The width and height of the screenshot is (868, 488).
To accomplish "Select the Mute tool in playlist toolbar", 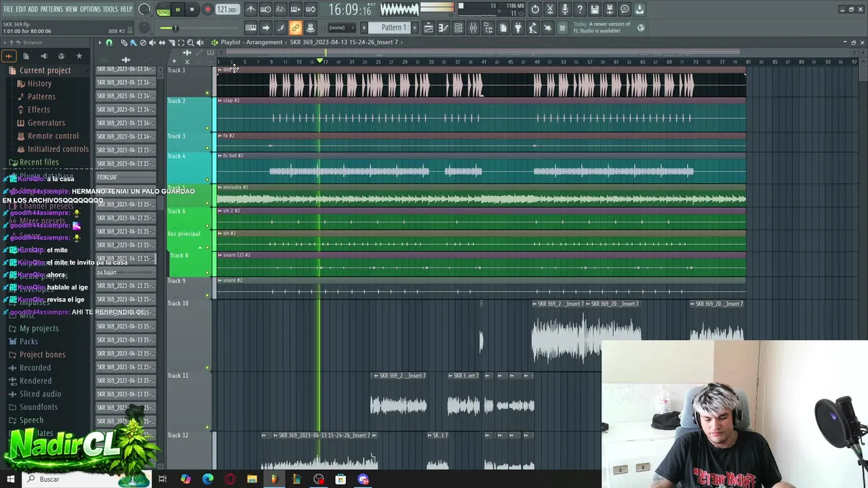I will point(152,43).
